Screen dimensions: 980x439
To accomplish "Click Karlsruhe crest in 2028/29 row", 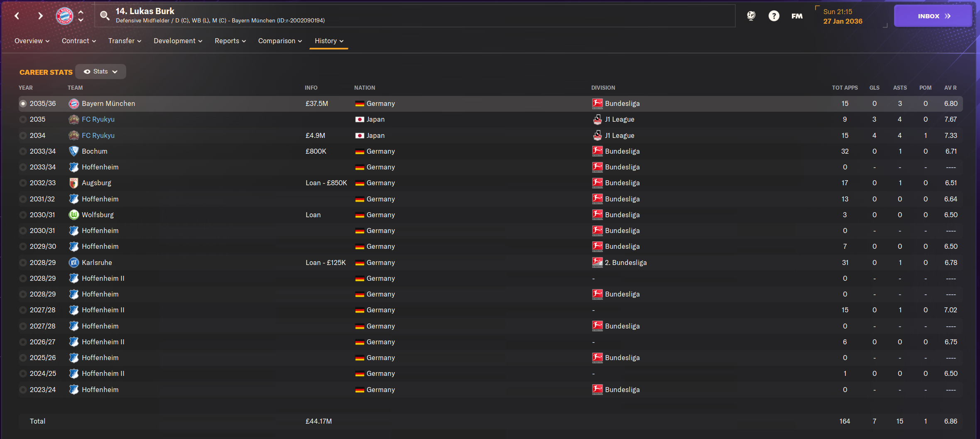I will (74, 262).
